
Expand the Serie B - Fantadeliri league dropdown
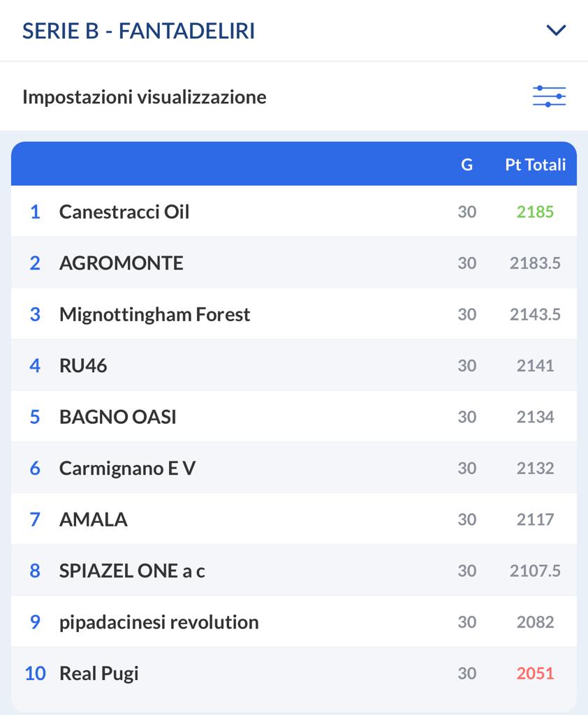[556, 31]
